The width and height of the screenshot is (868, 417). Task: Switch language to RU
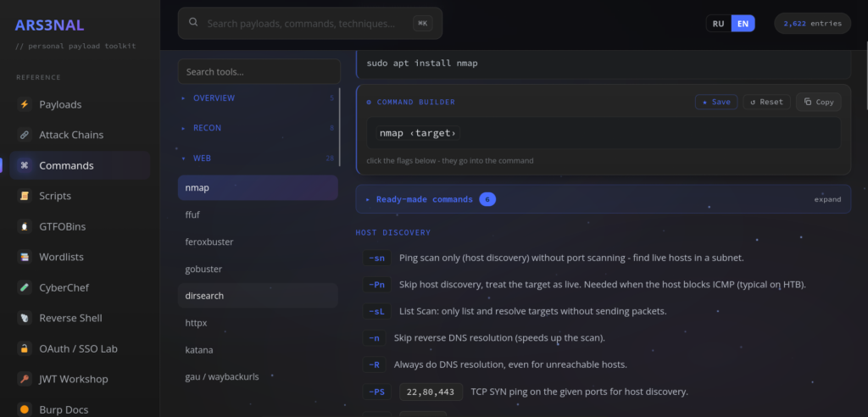tap(719, 23)
